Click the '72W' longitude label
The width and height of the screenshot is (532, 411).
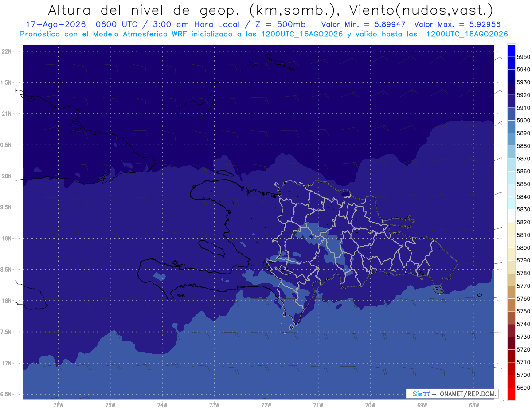pos(266,405)
